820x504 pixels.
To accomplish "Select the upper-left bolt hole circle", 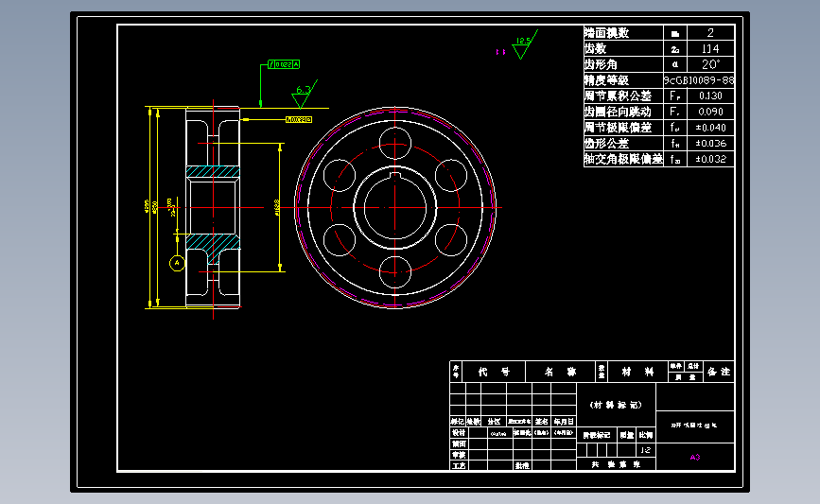I will [340, 175].
